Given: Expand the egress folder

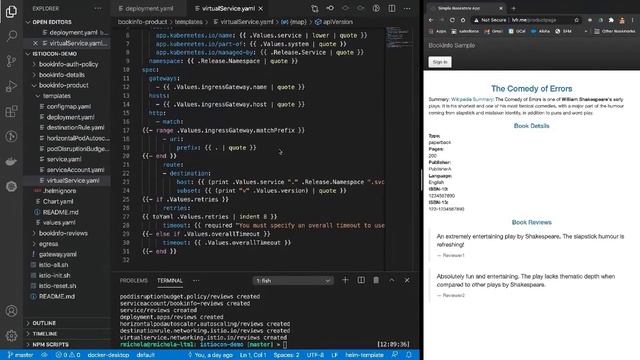Looking at the screenshot, I should pyautogui.click(x=48, y=244).
